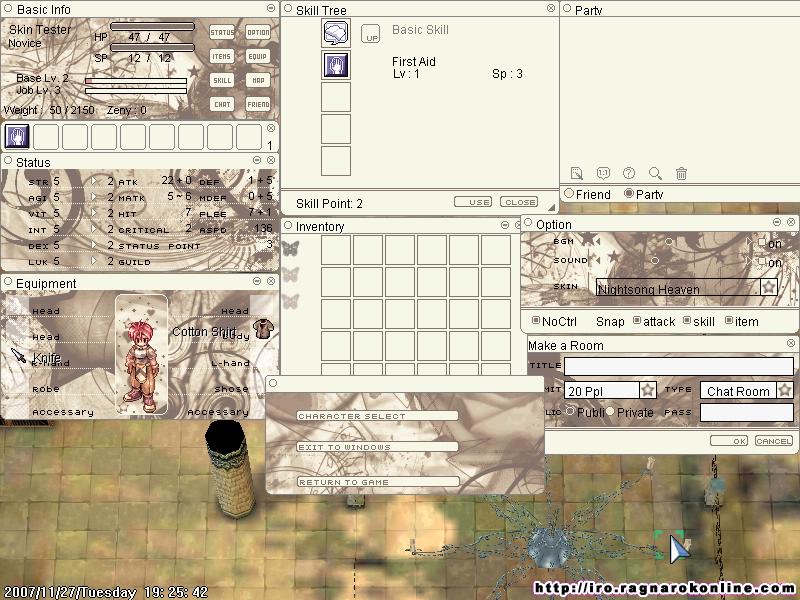The height and width of the screenshot is (600, 800).
Task: Select the Private room radio button
Action: coord(610,411)
